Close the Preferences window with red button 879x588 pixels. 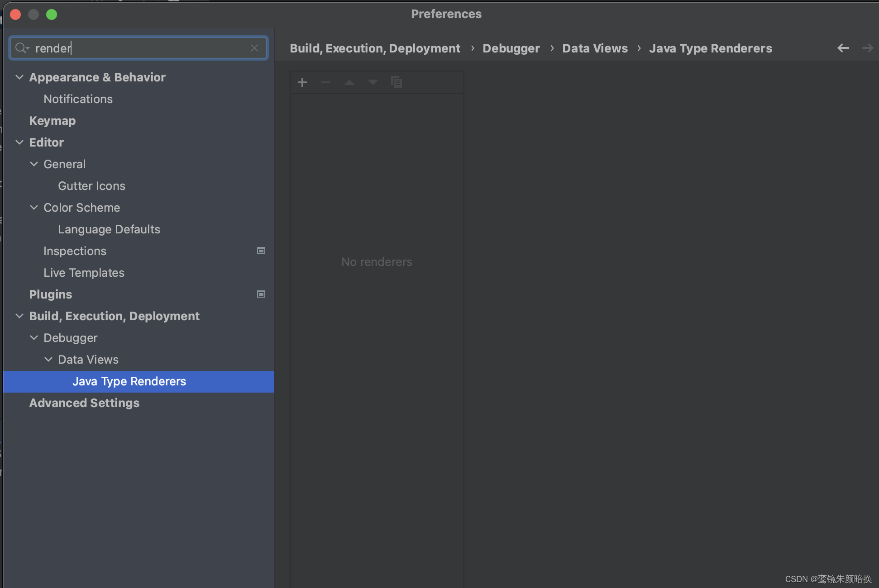pyautogui.click(x=15, y=14)
